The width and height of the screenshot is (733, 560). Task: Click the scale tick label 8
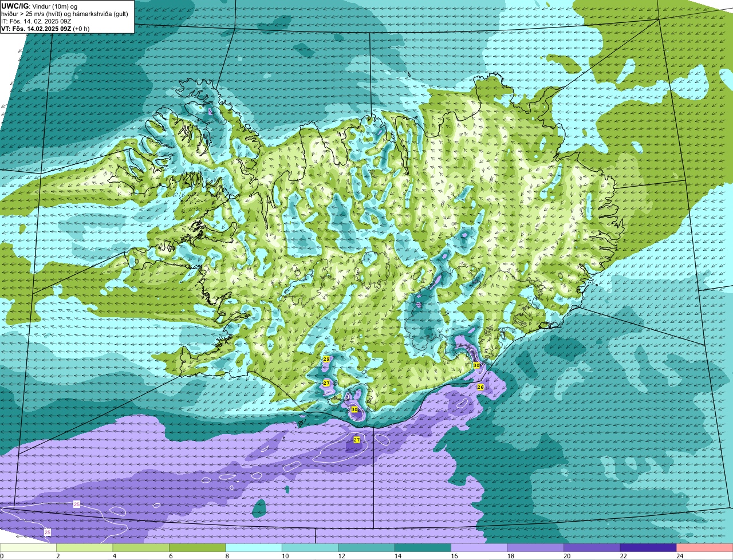point(226,556)
